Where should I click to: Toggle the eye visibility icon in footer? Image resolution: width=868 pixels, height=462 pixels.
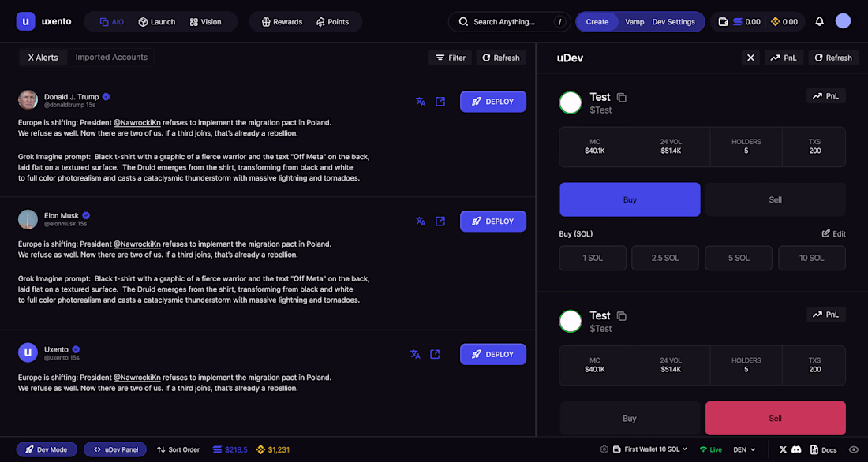[854, 450]
